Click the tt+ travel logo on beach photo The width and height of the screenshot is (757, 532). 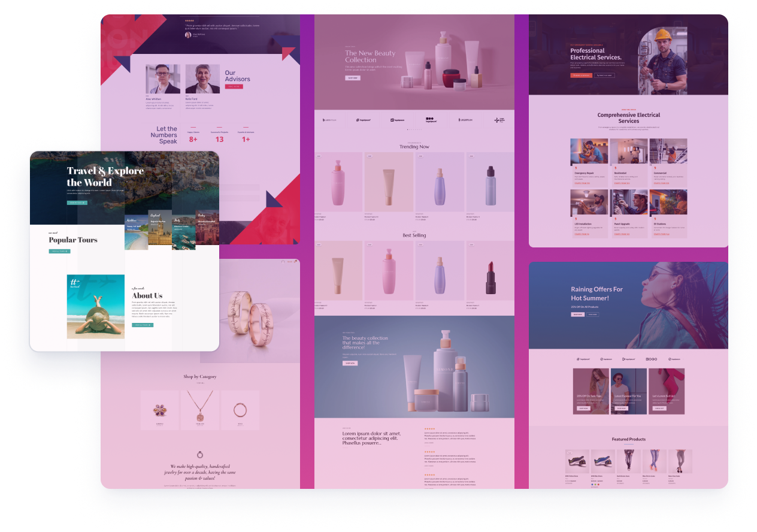click(x=75, y=283)
